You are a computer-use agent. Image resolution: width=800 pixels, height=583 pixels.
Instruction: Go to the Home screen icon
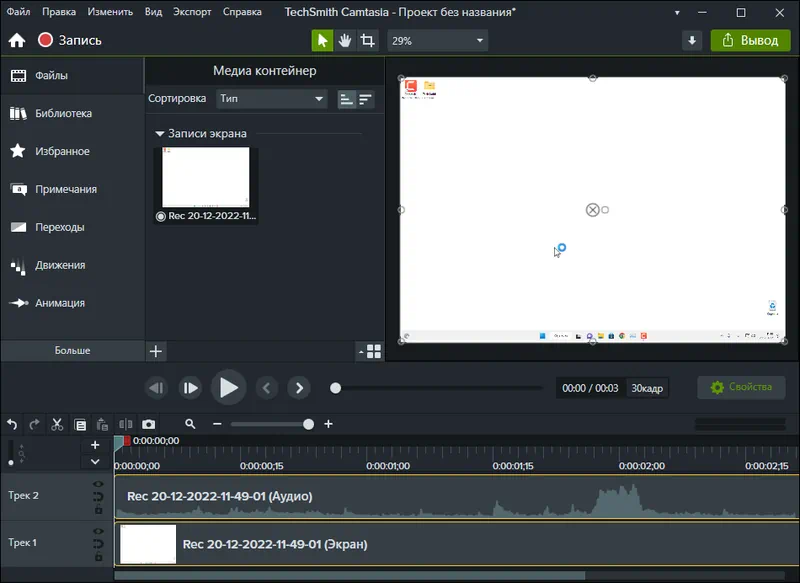pyautogui.click(x=17, y=40)
